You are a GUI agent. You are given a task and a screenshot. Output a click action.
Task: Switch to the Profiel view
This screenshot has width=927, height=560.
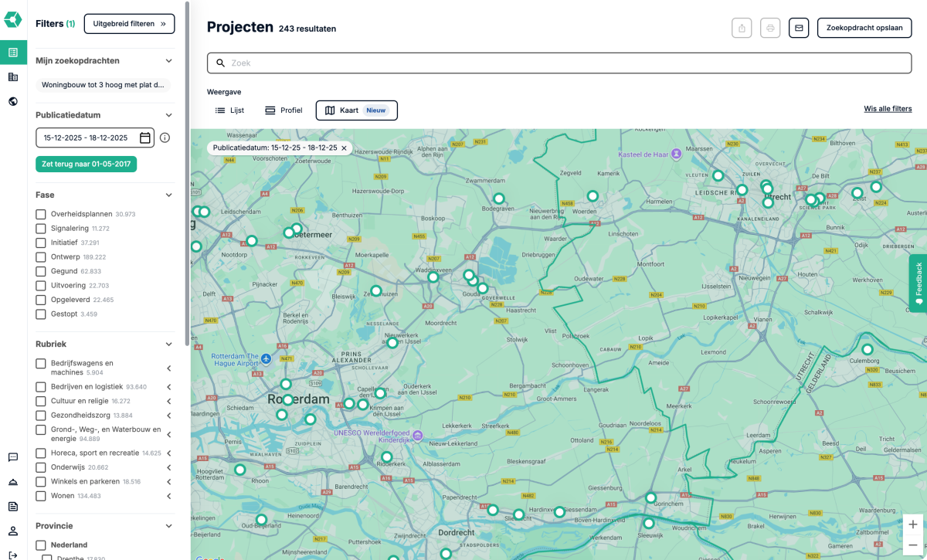[284, 110]
